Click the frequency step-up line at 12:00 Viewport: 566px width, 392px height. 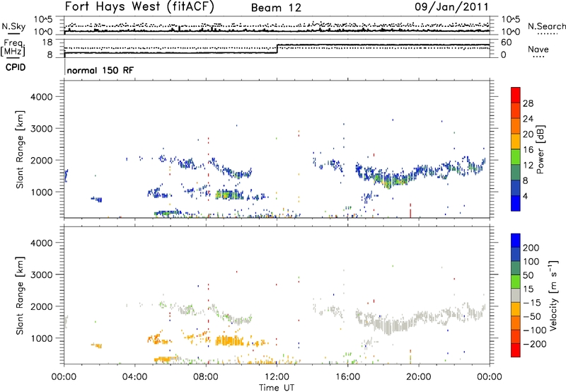(277, 49)
